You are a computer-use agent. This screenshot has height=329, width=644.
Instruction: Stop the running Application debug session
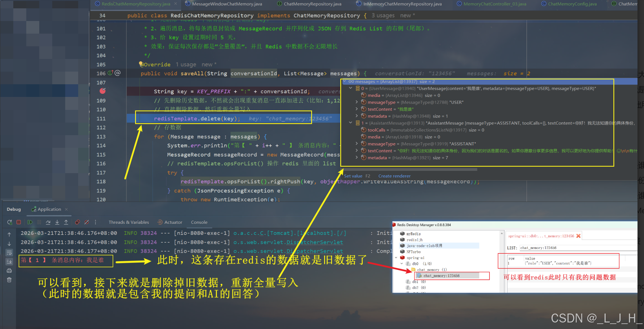[x=19, y=222]
